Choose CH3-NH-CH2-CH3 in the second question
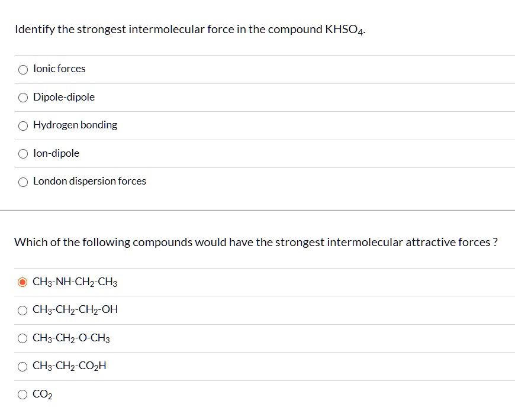The height and width of the screenshot is (420, 515). click(x=22, y=282)
